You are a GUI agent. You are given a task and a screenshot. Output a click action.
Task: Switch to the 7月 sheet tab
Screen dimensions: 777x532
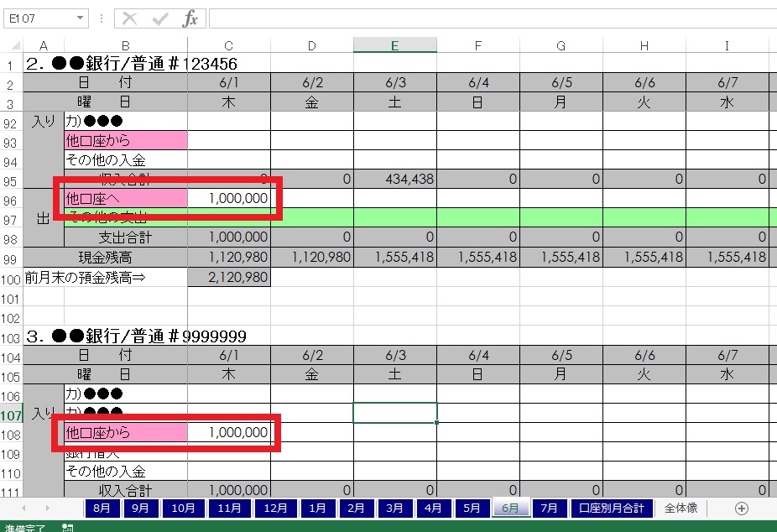tap(549, 508)
